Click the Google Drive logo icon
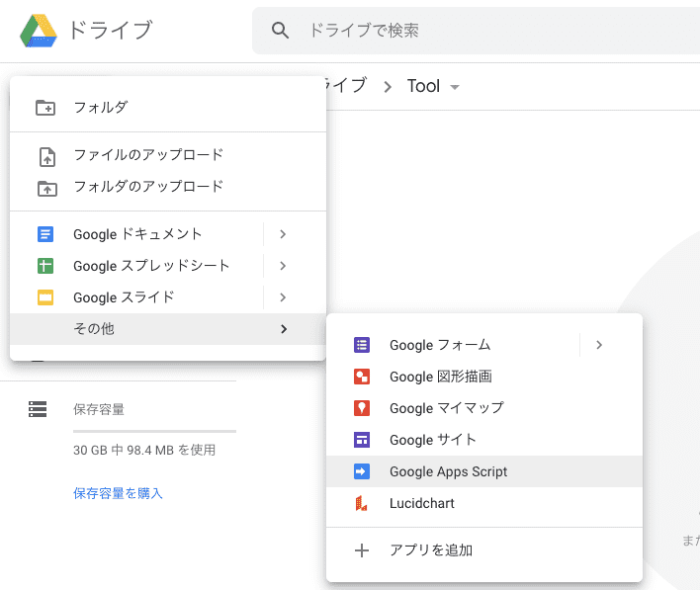Image resolution: width=700 pixels, height=590 pixels. (x=39, y=31)
